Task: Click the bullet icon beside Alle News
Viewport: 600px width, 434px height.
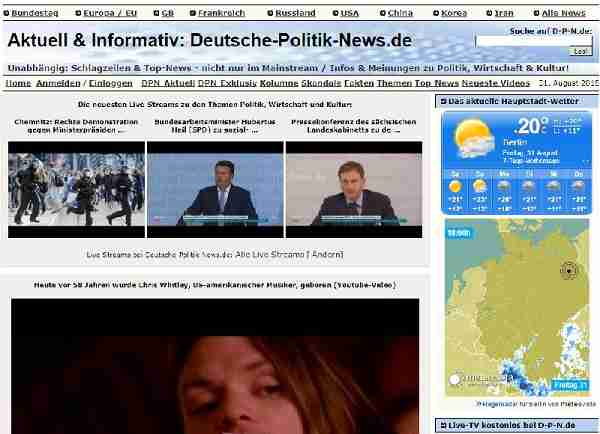Action: click(x=536, y=13)
